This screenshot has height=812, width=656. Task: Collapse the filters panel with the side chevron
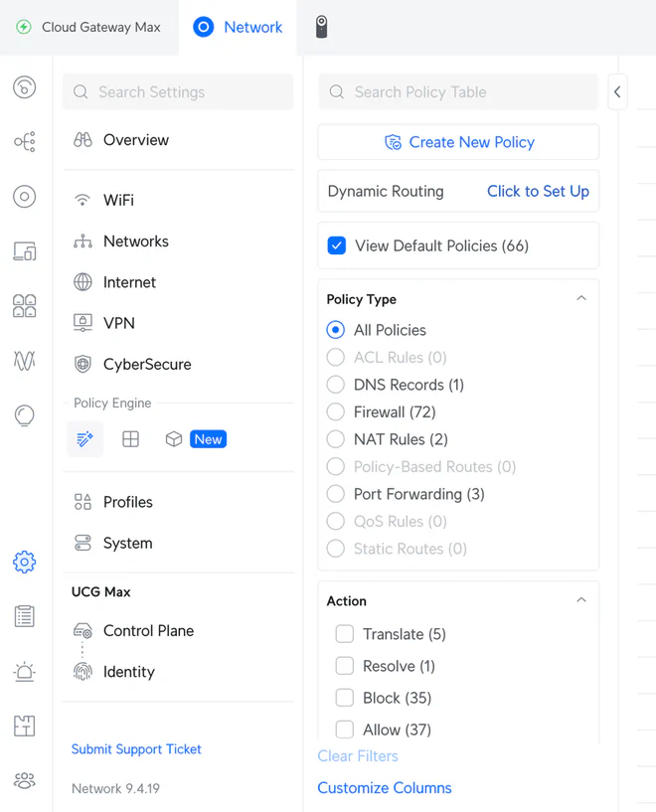617,91
